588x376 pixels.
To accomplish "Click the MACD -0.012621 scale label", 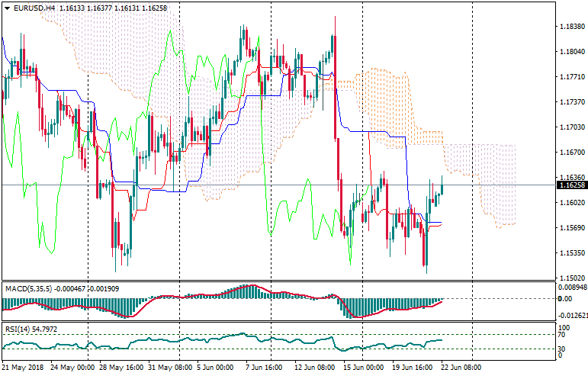I will (x=573, y=314).
